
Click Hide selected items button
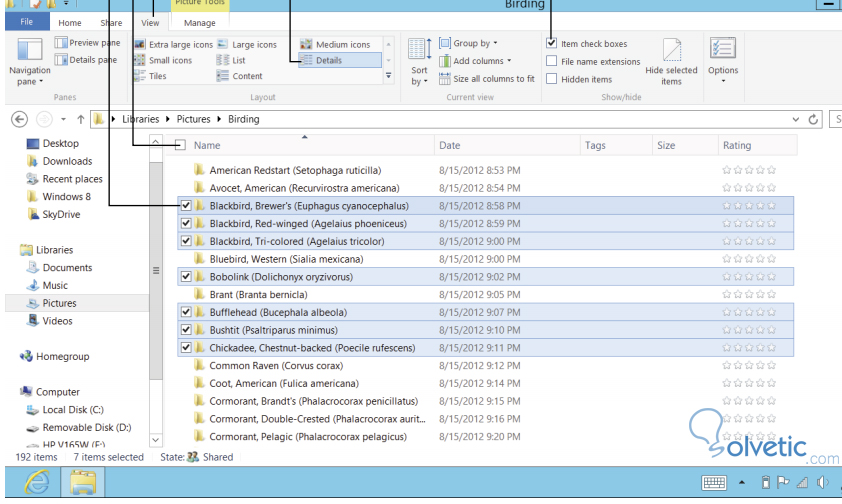671,62
